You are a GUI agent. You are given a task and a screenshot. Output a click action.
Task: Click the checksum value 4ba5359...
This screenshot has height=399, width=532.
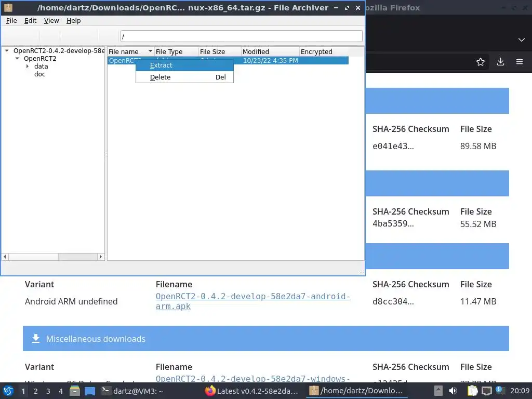[393, 223]
